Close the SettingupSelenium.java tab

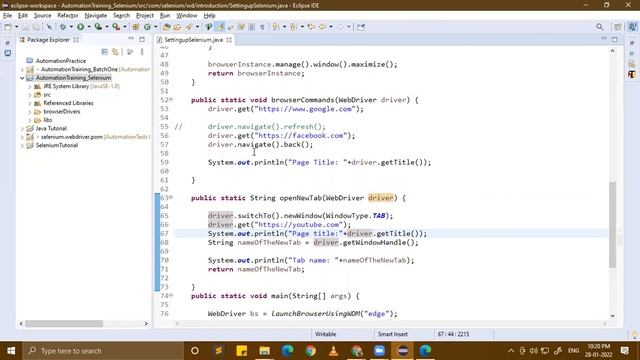pos(229,40)
